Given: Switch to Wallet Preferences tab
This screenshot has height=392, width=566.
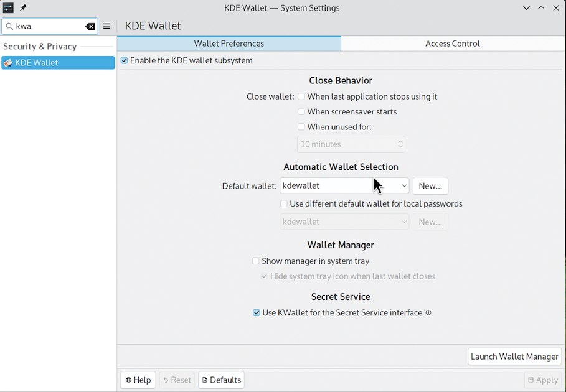Looking at the screenshot, I should click(x=229, y=44).
